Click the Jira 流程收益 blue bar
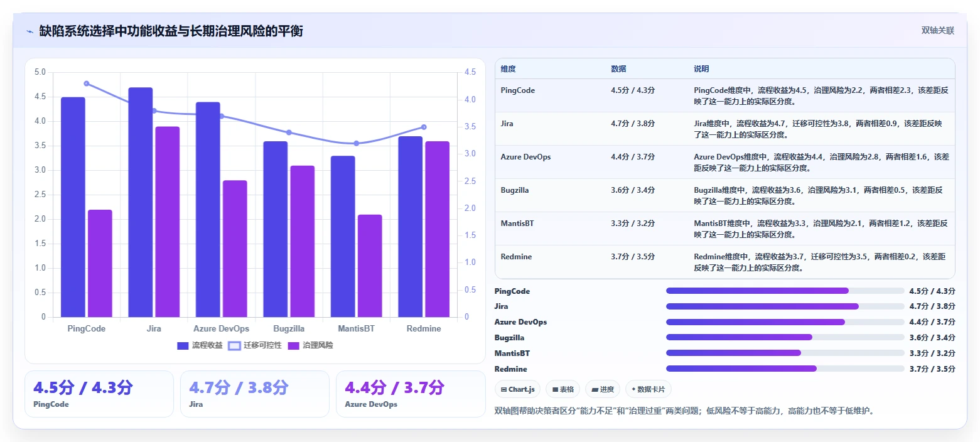980x442 pixels. pyautogui.click(x=141, y=202)
